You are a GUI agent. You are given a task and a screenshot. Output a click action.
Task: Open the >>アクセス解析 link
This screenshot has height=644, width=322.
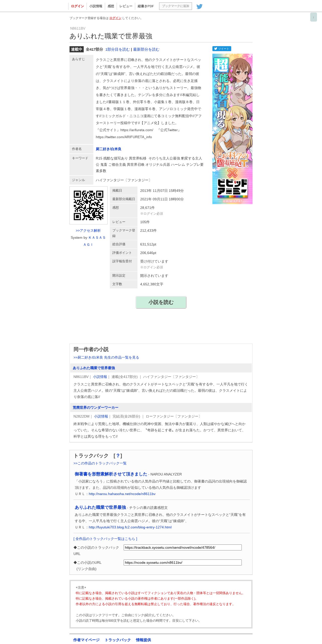(88, 230)
